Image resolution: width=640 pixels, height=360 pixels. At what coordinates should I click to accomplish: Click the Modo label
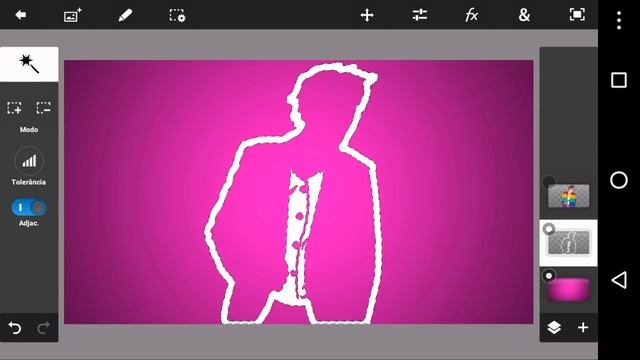pos(29,129)
